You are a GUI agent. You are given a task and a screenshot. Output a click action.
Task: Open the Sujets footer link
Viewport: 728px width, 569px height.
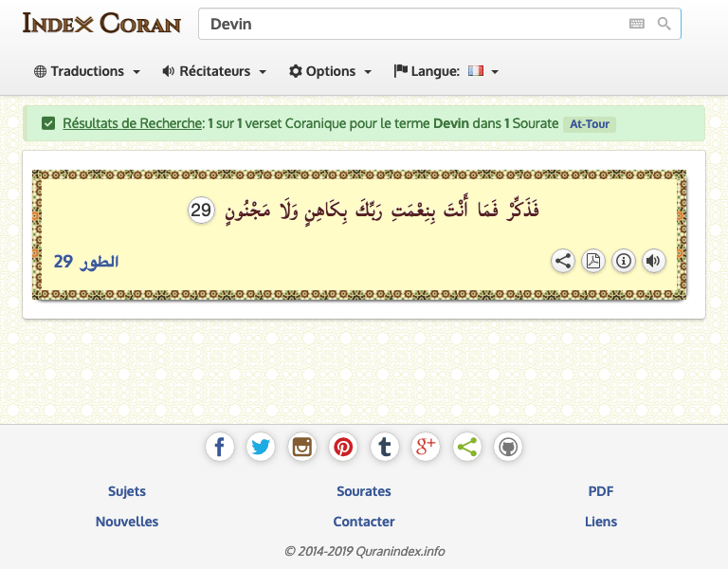click(127, 491)
